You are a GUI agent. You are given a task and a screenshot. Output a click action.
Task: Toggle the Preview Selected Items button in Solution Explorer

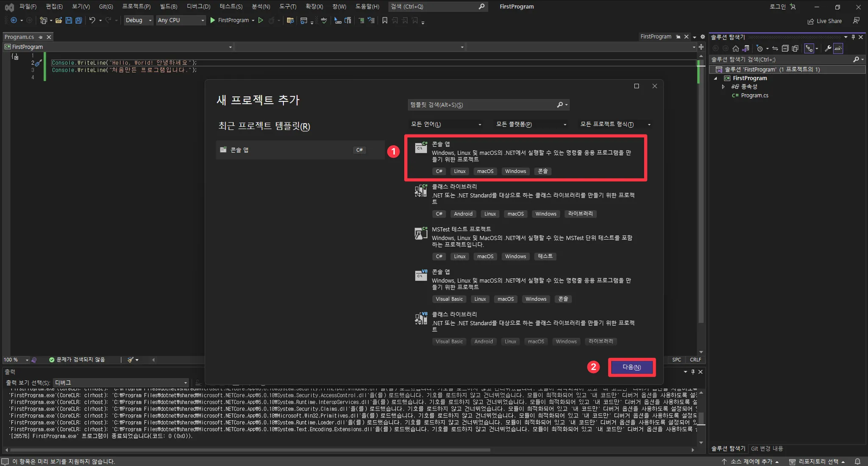[838, 48]
